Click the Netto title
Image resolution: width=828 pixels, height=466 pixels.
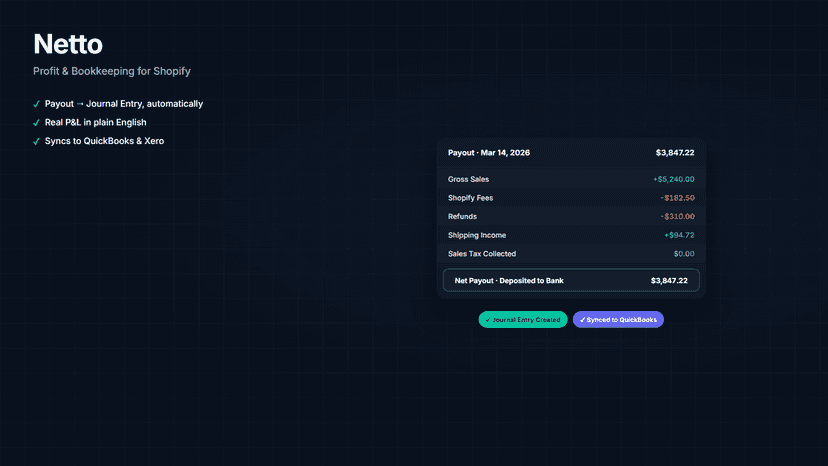pyautogui.click(x=68, y=44)
